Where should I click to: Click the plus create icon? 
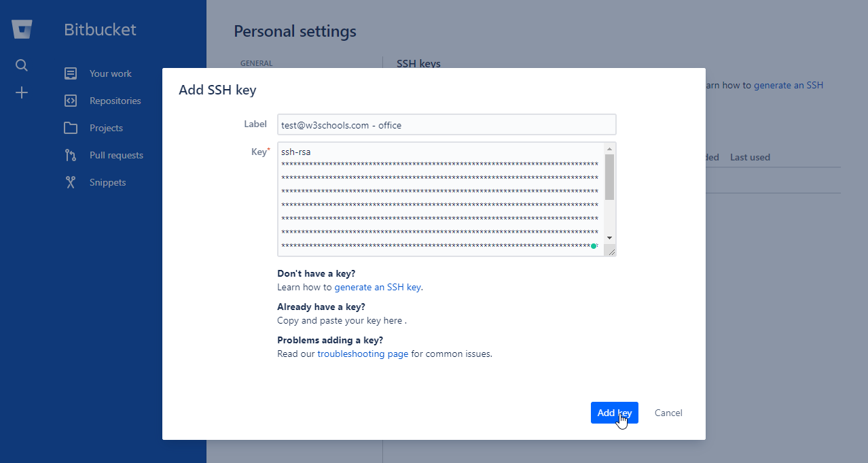(x=22, y=92)
